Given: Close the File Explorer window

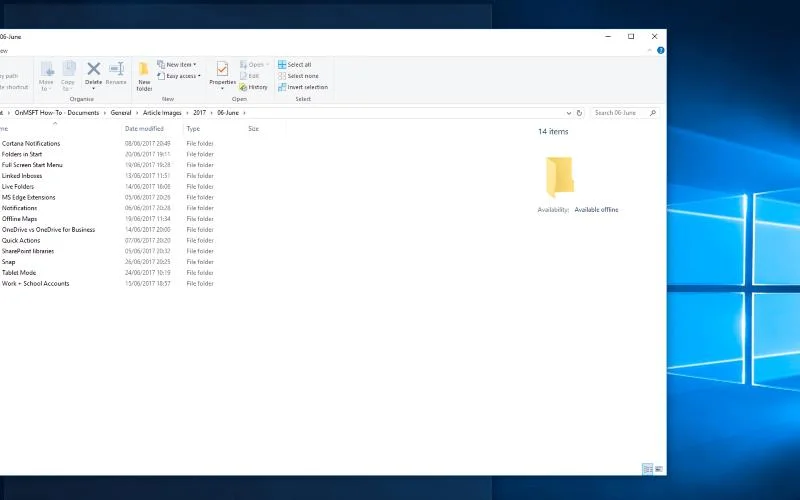Looking at the screenshot, I should 655,36.
